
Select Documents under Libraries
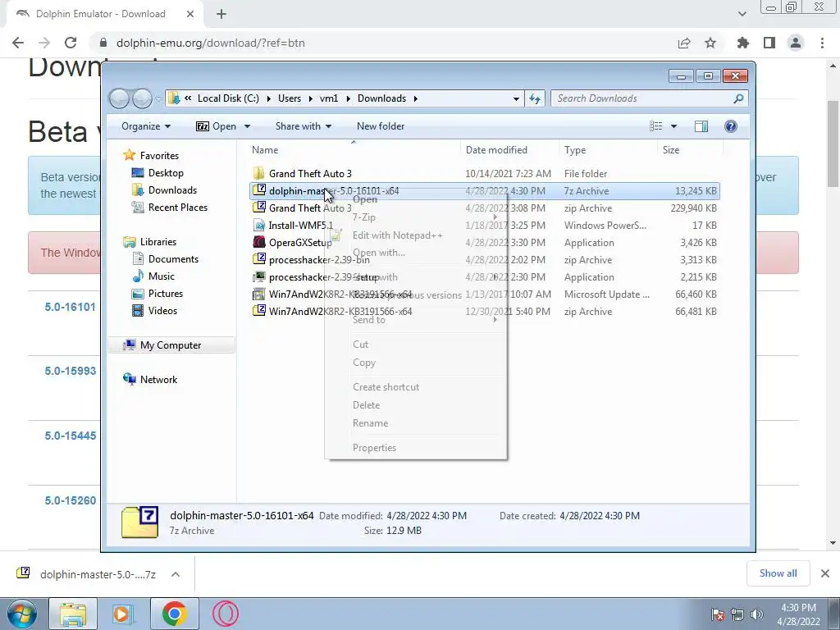165,259
